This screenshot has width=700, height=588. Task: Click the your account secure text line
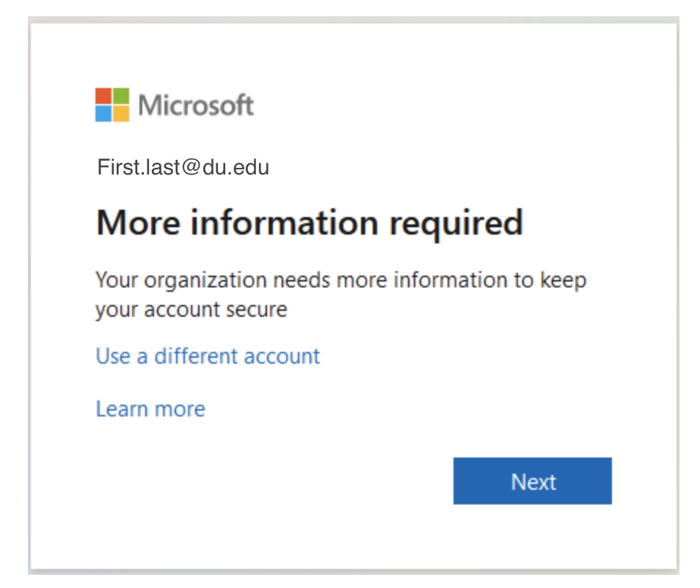(x=191, y=309)
